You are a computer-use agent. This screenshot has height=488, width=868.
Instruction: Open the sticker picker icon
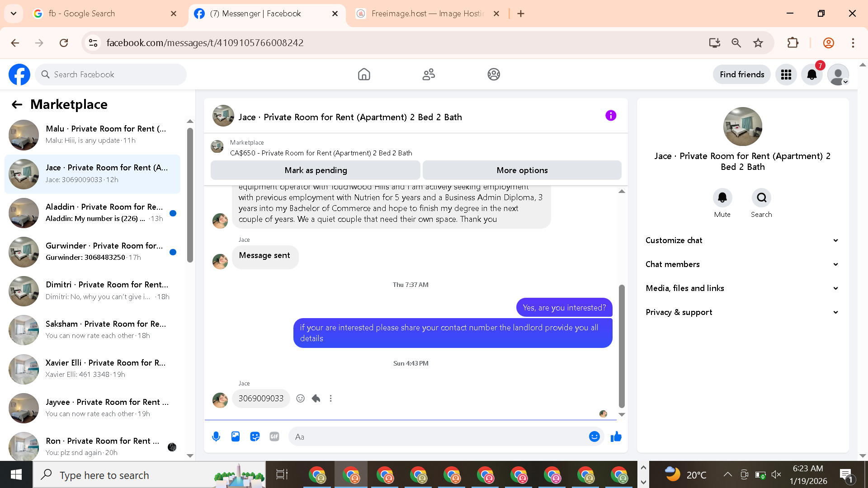(255, 436)
